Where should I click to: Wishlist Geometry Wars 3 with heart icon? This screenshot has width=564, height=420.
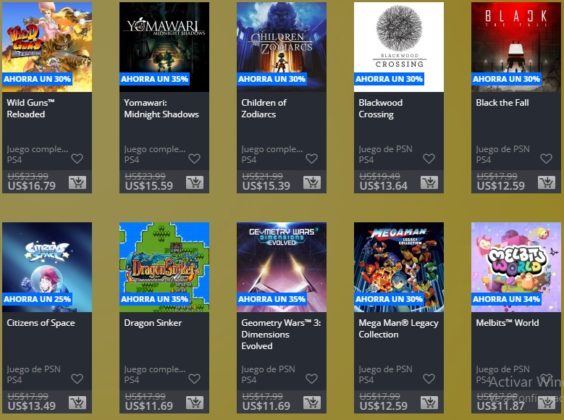tap(311, 379)
